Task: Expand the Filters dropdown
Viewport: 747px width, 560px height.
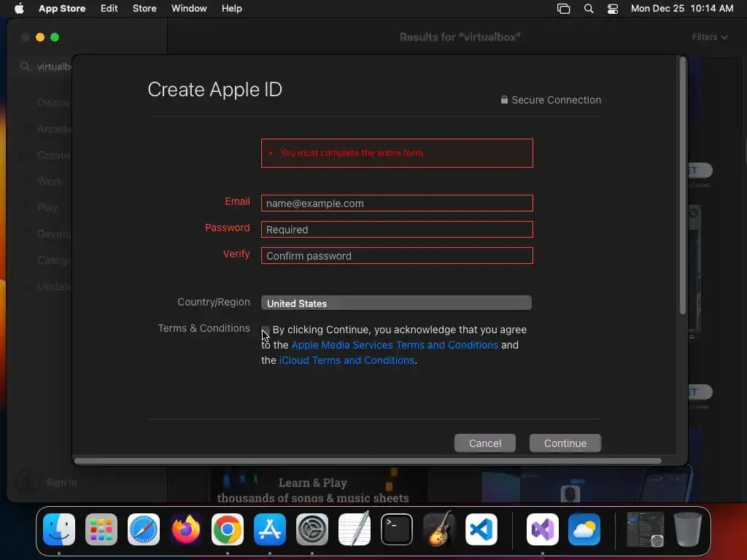Action: (x=710, y=37)
